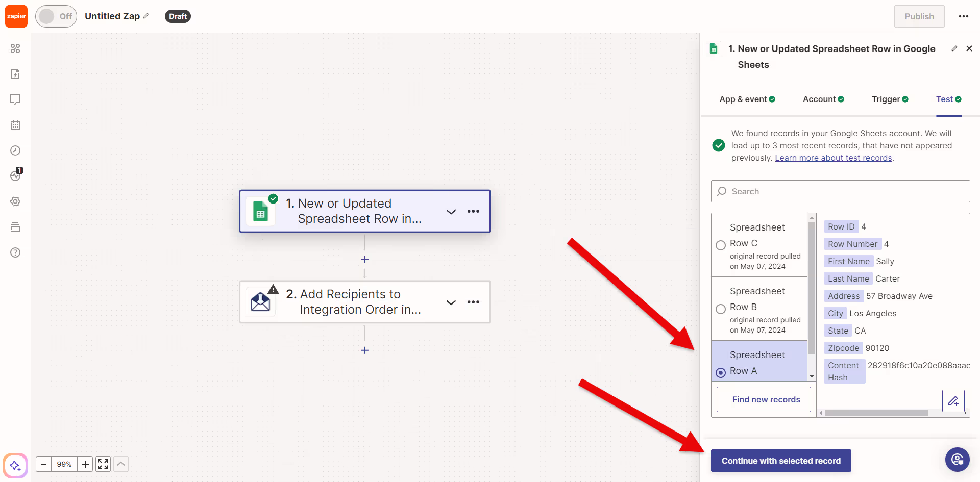Click the Draft status badge

tap(178, 16)
